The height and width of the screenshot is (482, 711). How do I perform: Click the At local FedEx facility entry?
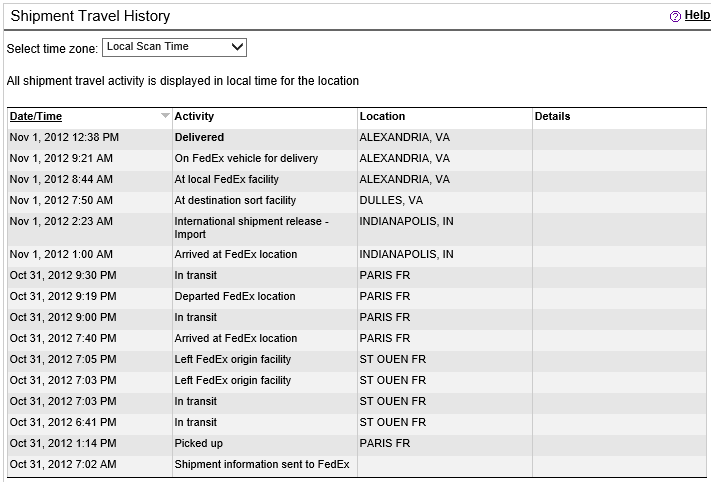pyautogui.click(x=227, y=180)
